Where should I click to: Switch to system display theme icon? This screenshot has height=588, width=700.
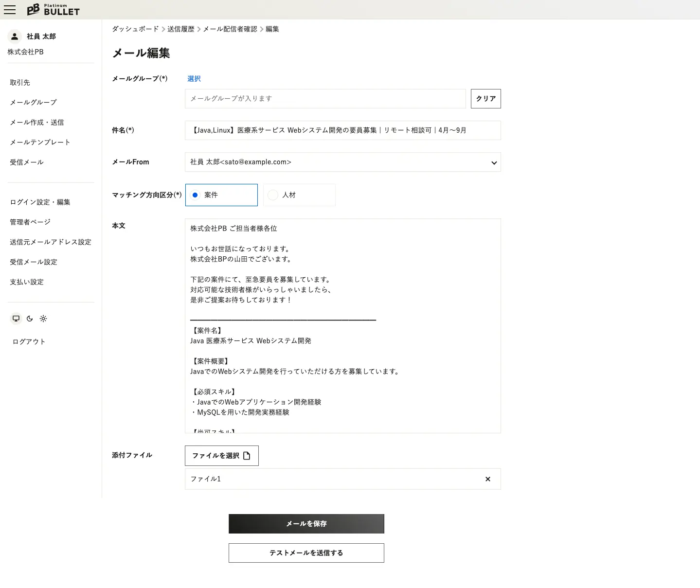pyautogui.click(x=16, y=319)
